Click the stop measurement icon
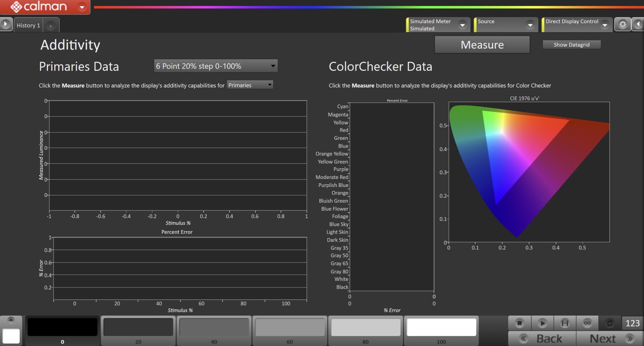644x346 pixels. pyautogui.click(x=519, y=323)
